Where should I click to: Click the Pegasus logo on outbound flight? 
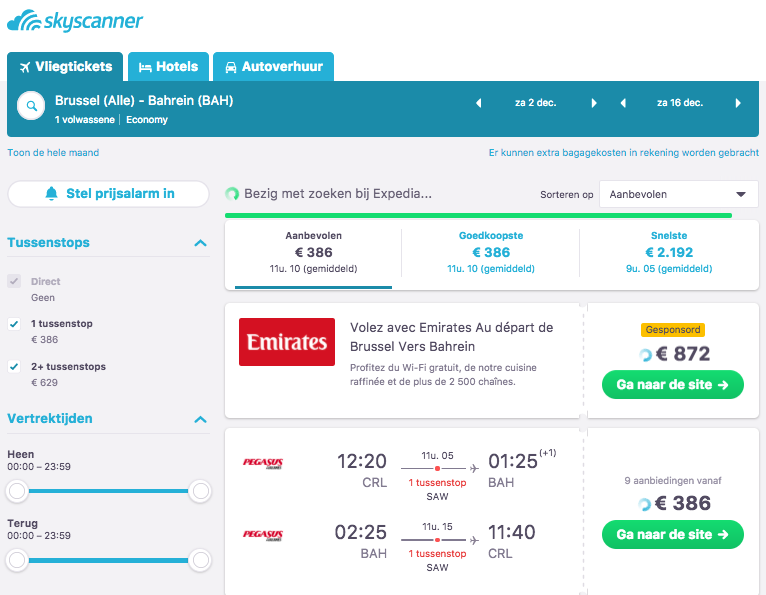point(263,463)
